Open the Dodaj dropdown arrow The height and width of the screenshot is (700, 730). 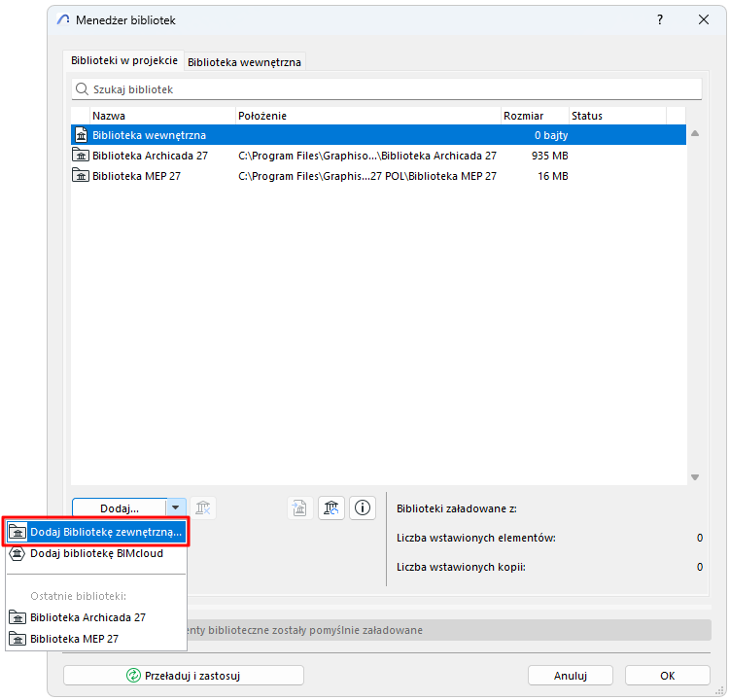click(x=176, y=507)
